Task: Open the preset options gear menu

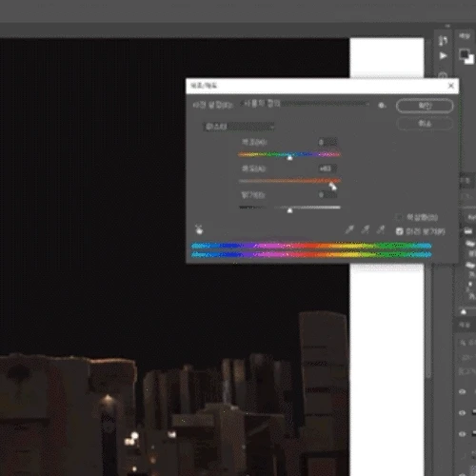Action: [382, 106]
